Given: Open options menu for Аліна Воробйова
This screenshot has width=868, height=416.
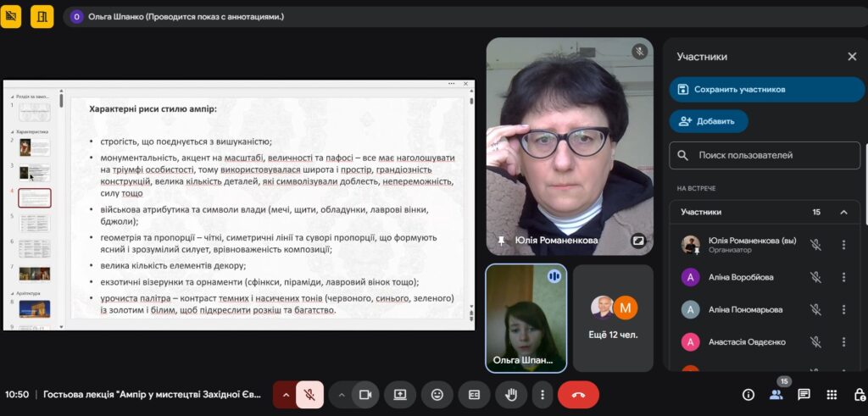Looking at the screenshot, I should point(843,277).
